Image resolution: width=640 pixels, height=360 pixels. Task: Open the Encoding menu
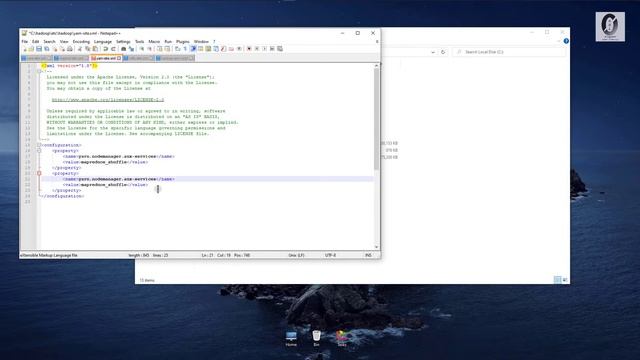pos(81,42)
